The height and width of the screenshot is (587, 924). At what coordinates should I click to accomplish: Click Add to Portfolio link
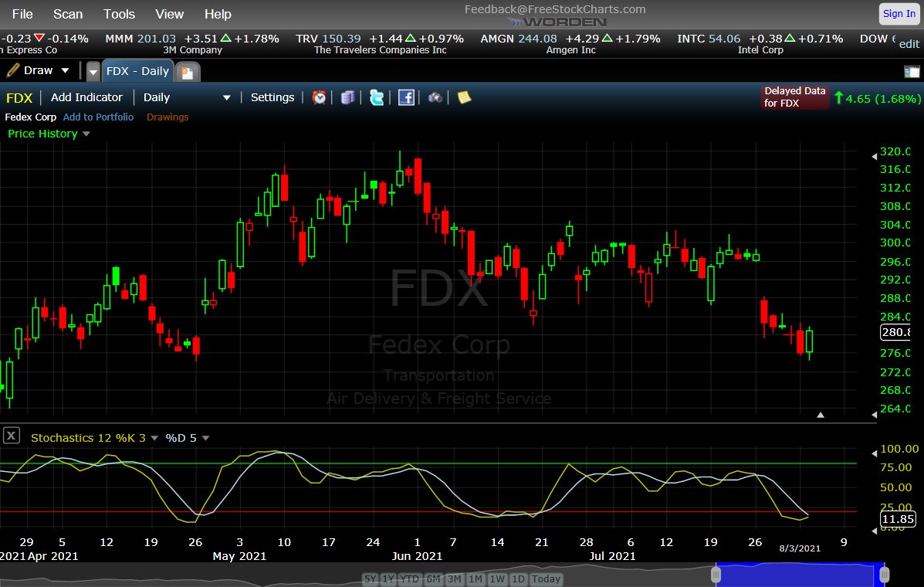coord(98,117)
